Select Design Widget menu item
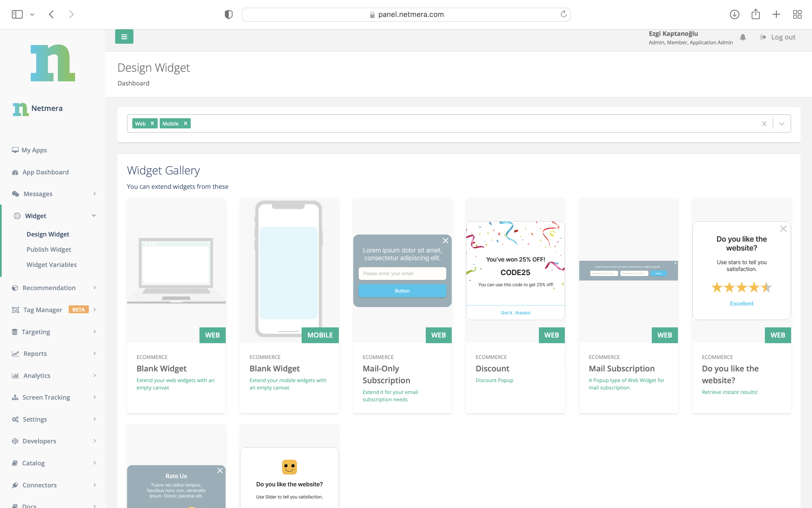Screen dimensions: 812x508 click(x=48, y=234)
